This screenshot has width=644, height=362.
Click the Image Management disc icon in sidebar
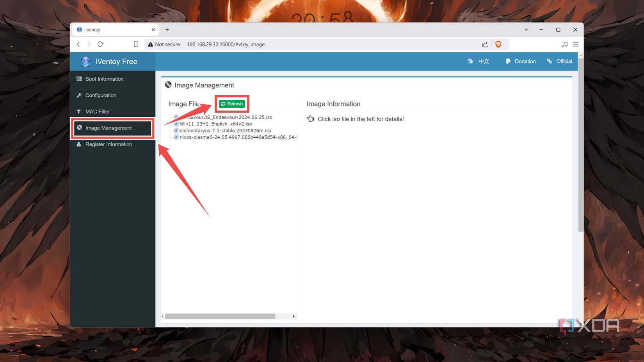[79, 128]
